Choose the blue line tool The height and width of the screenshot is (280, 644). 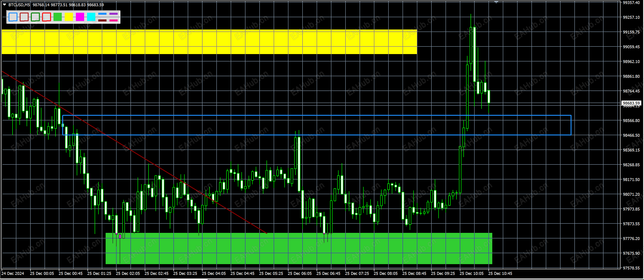102,14
